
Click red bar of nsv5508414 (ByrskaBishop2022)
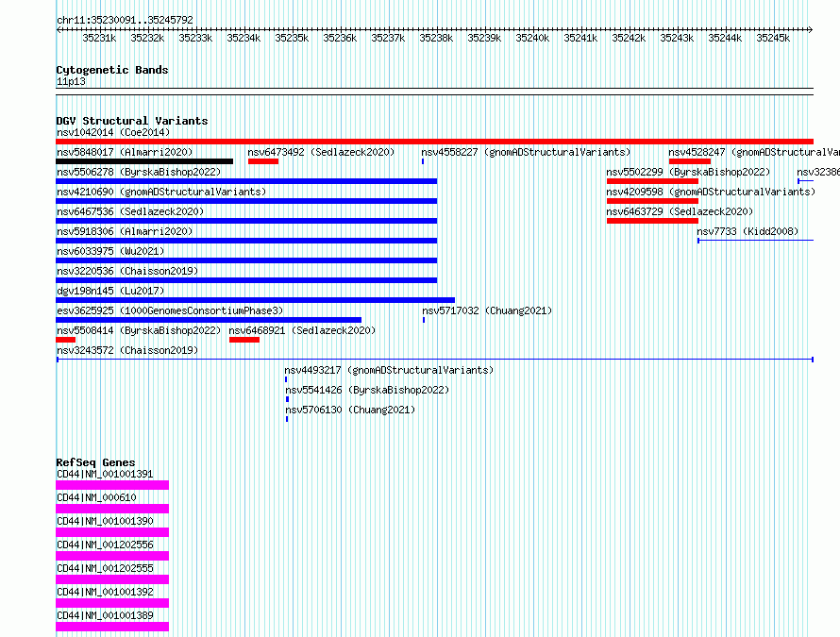tap(65, 340)
